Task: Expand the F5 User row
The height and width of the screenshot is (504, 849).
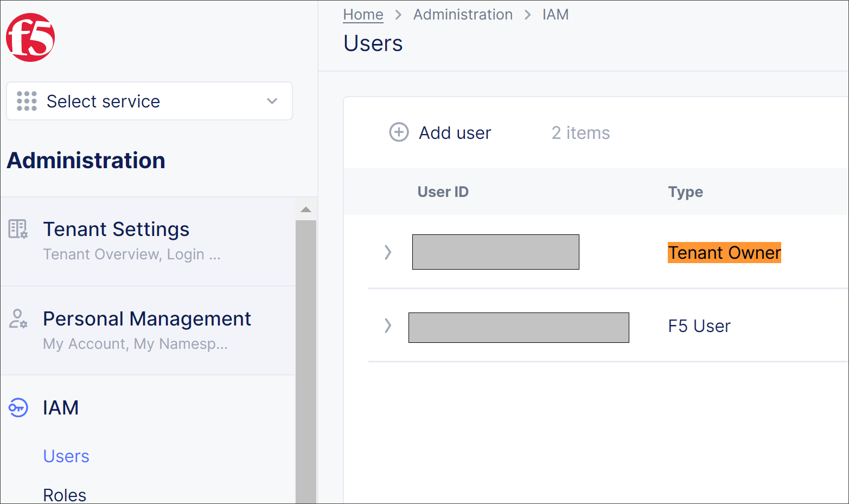Action: 387,326
